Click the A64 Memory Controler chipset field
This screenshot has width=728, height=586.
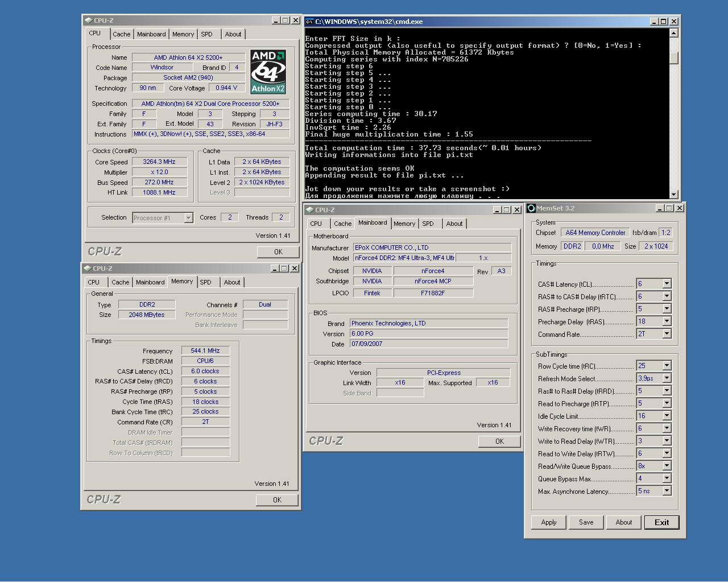pos(595,233)
